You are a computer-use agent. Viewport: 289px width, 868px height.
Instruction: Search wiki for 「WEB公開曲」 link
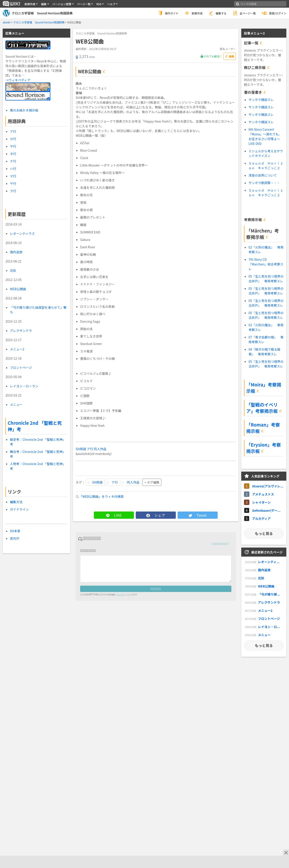click(102, 496)
